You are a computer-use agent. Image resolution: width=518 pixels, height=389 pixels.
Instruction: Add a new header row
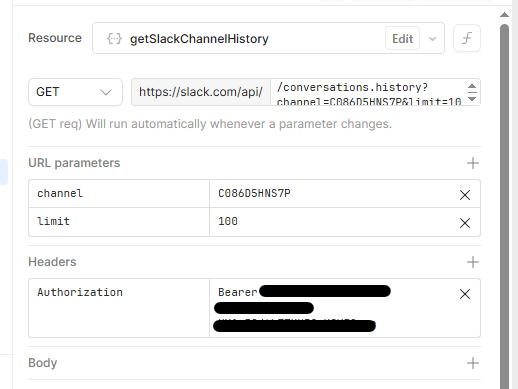(x=473, y=262)
